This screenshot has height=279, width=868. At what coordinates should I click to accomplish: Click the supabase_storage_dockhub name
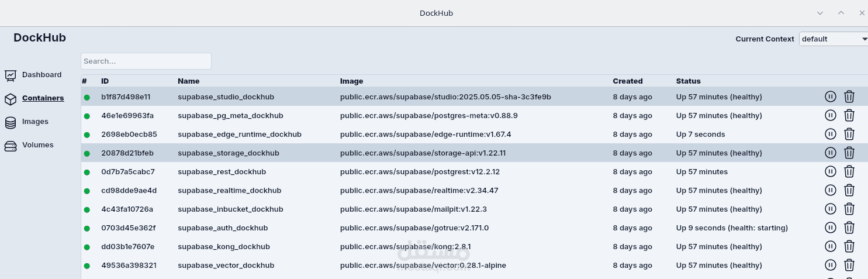[x=229, y=153]
